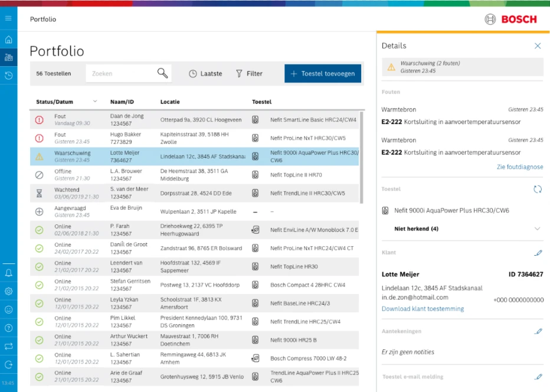Viewport: 550px width, 392px height.
Task: Edit Klant details with pencil icon
Action: tap(538, 253)
